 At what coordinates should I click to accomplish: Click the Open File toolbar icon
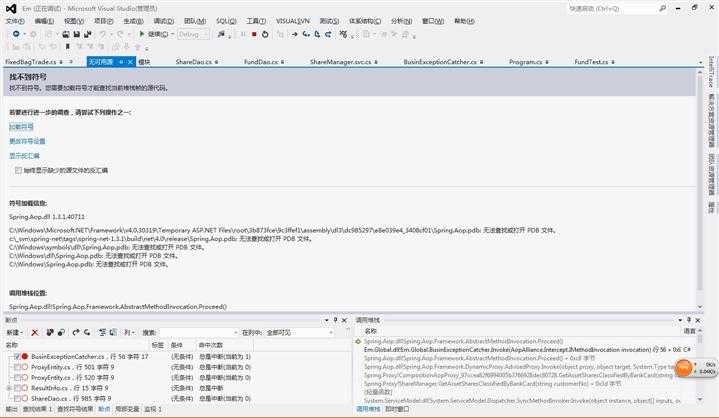[66, 34]
